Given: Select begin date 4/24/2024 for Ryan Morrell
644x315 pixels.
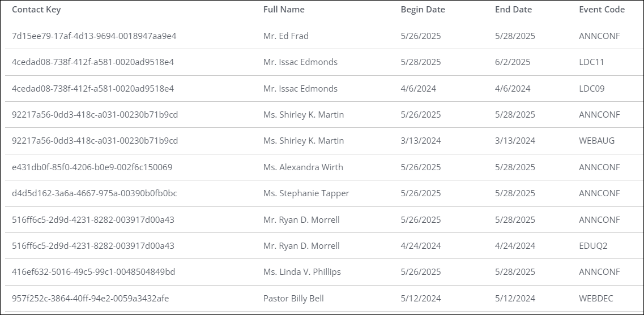Looking at the screenshot, I should click(421, 245).
